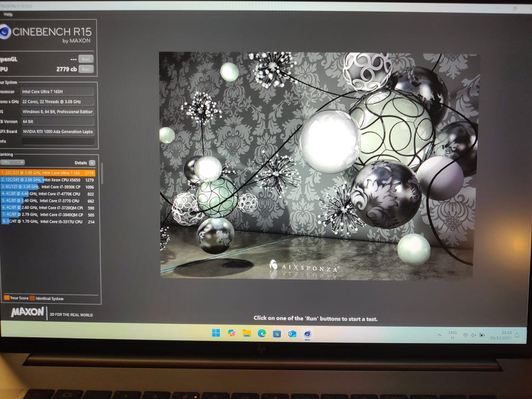This screenshot has height=399, width=532.
Task: Open the Windows Start menu
Action: point(216,333)
